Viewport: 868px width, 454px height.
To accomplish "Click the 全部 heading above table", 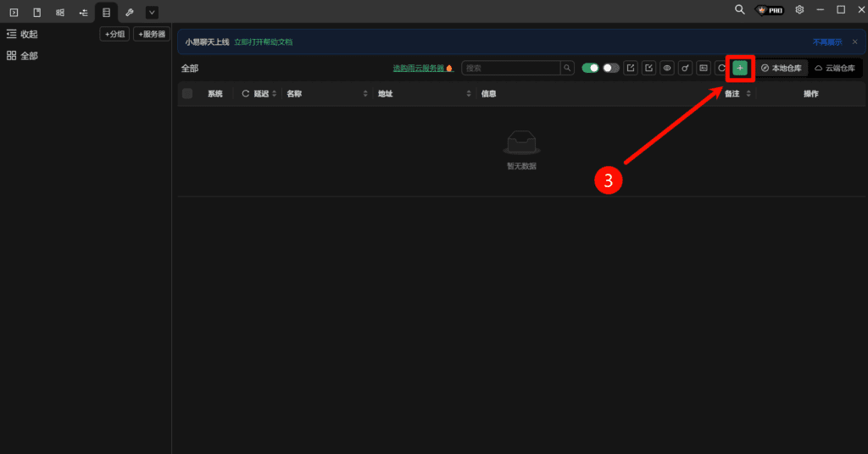I will click(190, 69).
